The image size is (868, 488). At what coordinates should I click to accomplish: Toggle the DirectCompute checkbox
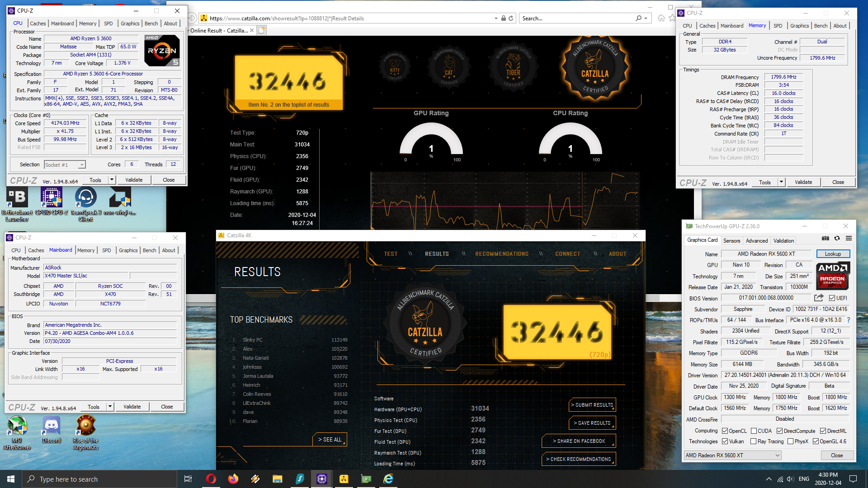coord(779,431)
